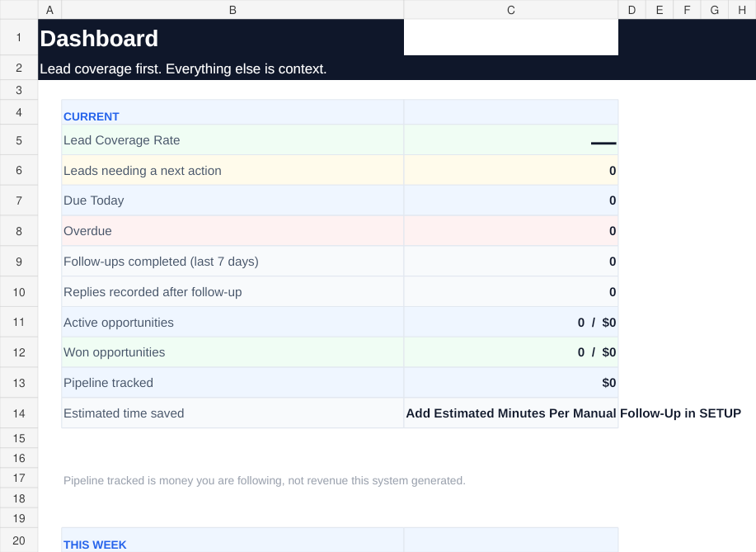Select column F header
Image resolution: width=756 pixels, height=552 pixels.
(687, 10)
